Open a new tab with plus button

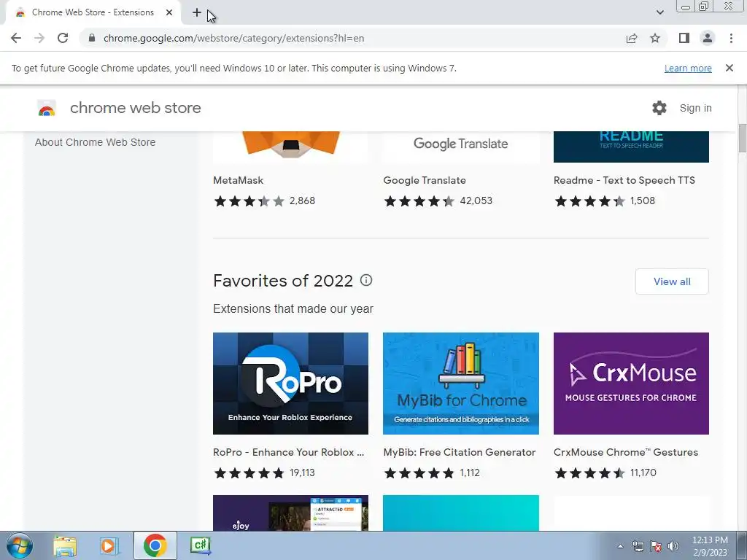pyautogui.click(x=197, y=12)
